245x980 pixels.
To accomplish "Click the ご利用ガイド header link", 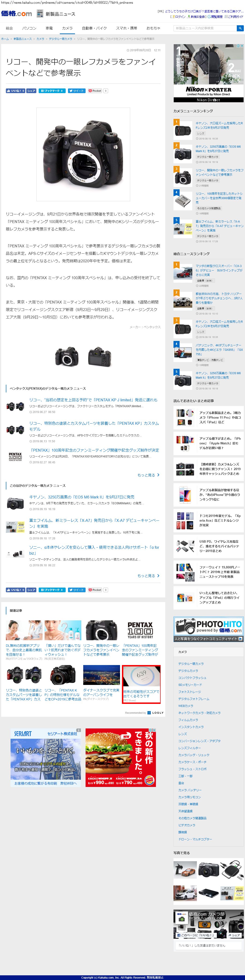I will coord(234,17).
